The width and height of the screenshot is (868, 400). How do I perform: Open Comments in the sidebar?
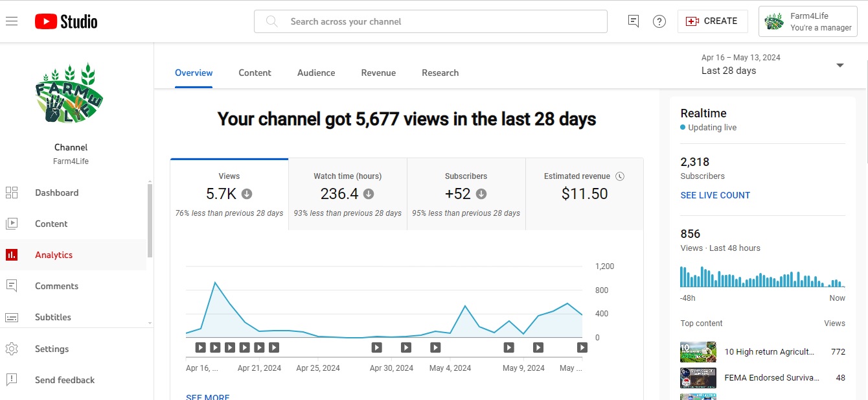click(x=73, y=286)
